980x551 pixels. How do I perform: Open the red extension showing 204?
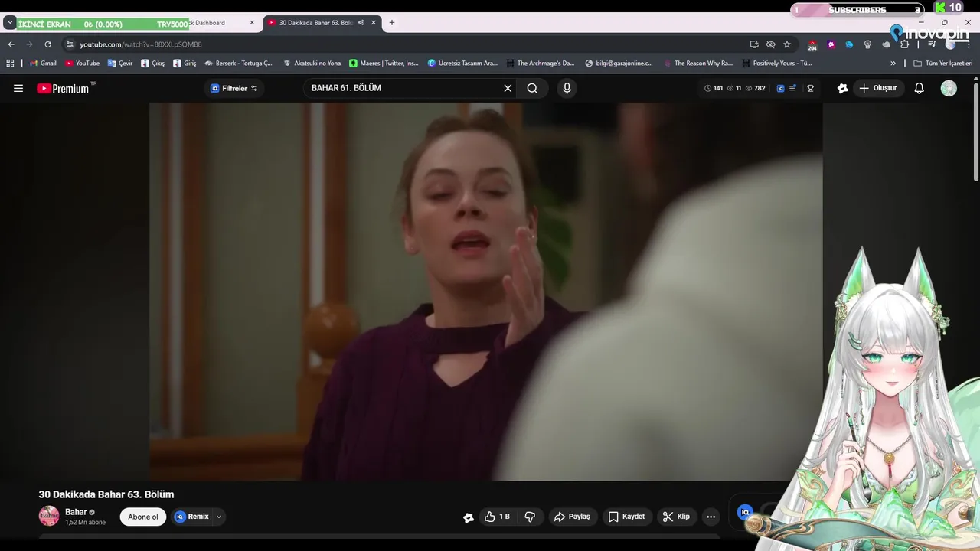click(812, 45)
